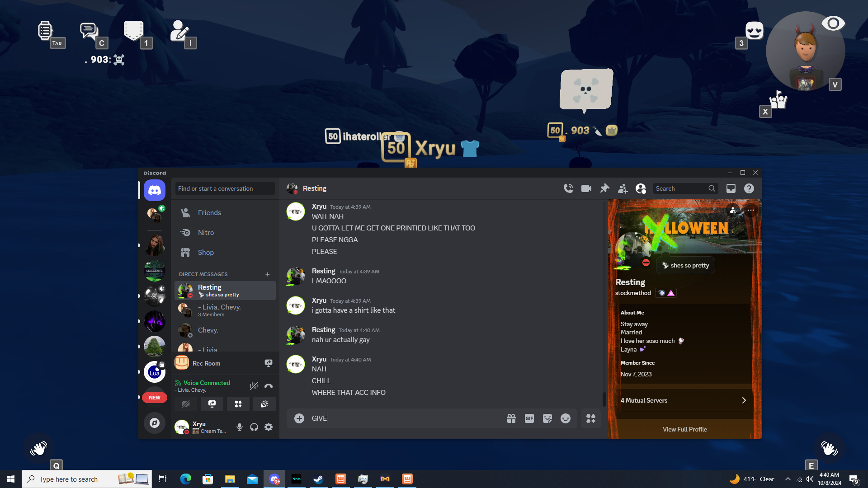Toggle headphone deafen
Image resolution: width=868 pixels, height=488 pixels.
pos(254,427)
